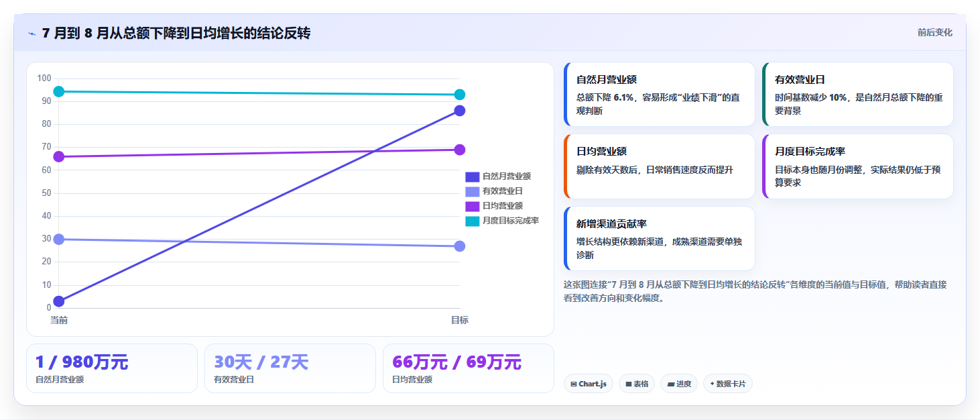Toggle the 有效营业日 legend color box
This screenshot has height=420, width=980.
tap(473, 191)
